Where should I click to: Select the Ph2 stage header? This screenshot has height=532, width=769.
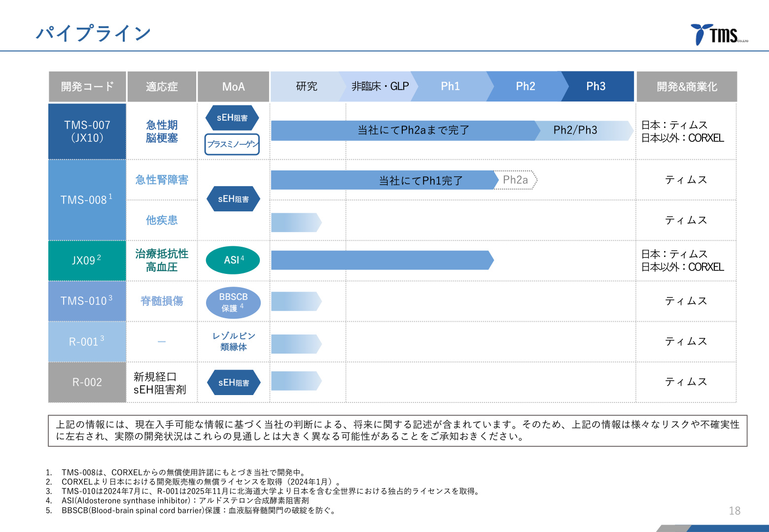click(525, 86)
